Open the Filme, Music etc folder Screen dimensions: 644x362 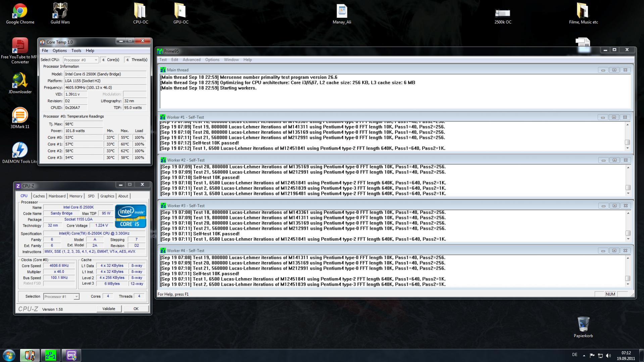point(583,14)
